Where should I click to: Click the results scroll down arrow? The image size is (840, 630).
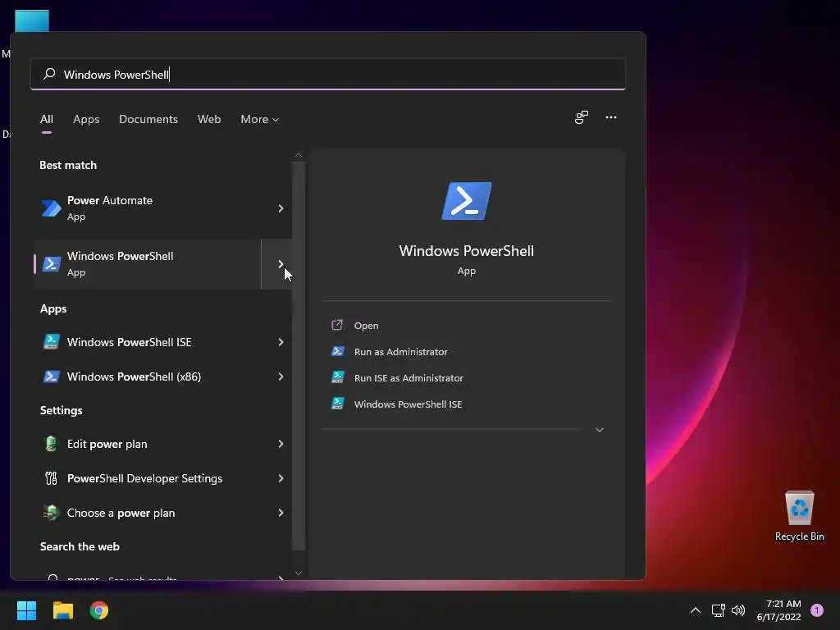299,573
